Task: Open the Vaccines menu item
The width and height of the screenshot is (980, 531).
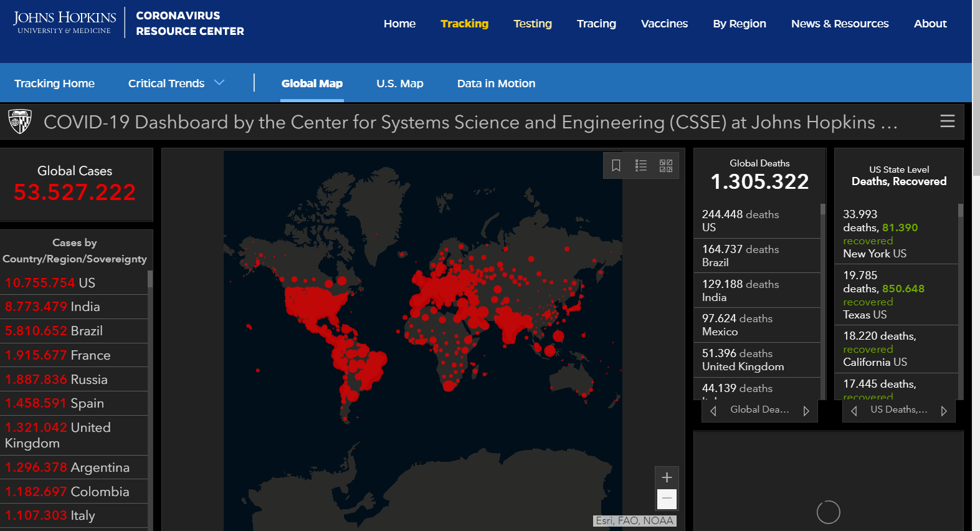Action: coord(664,24)
